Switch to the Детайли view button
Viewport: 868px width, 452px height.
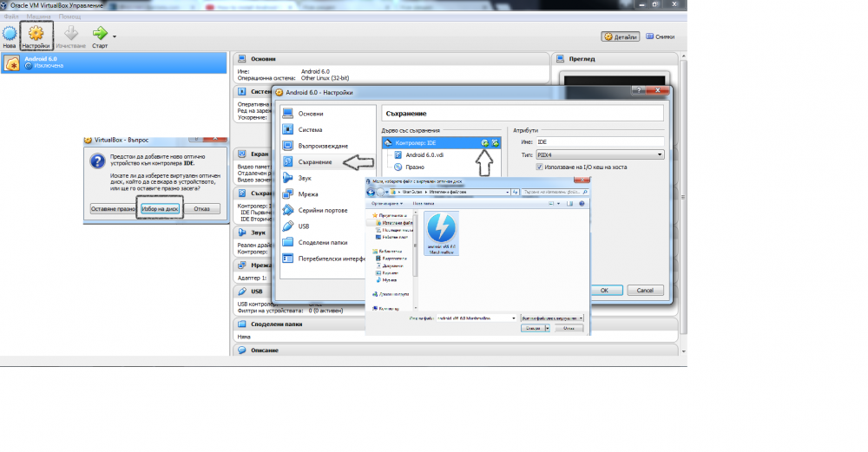point(620,37)
